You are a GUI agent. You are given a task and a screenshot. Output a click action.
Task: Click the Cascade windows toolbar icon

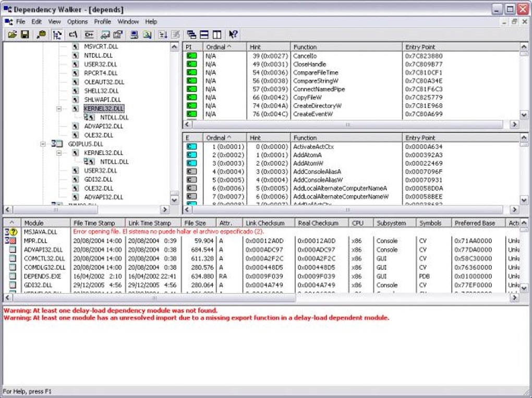[191, 34]
